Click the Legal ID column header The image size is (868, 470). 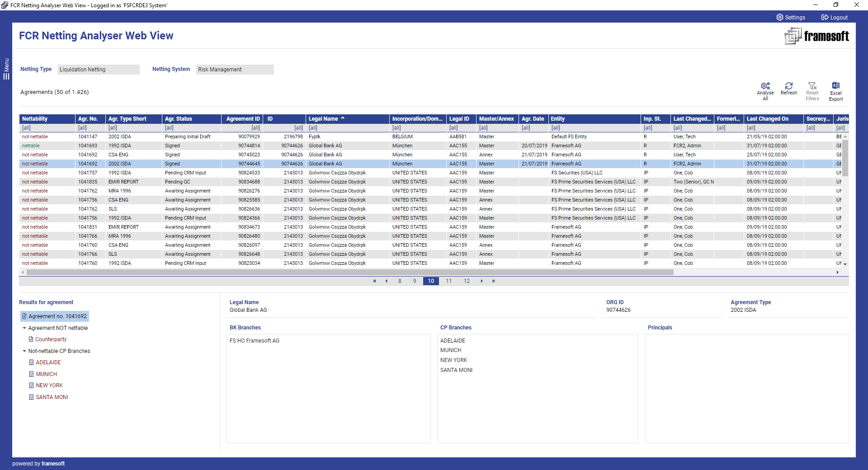461,119
